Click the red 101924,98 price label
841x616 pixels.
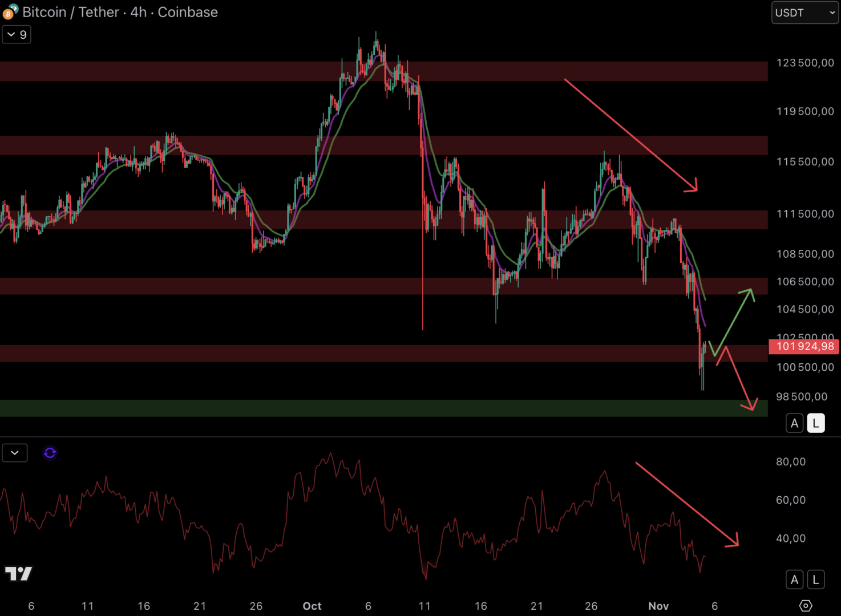point(803,347)
